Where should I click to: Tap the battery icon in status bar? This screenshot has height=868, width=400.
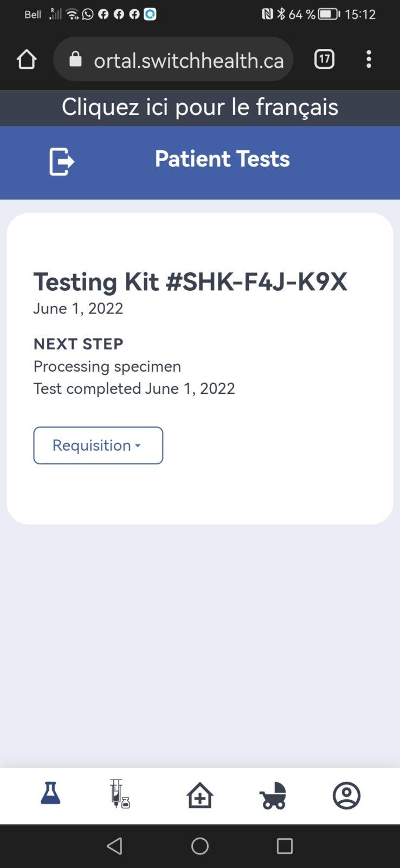point(328,14)
